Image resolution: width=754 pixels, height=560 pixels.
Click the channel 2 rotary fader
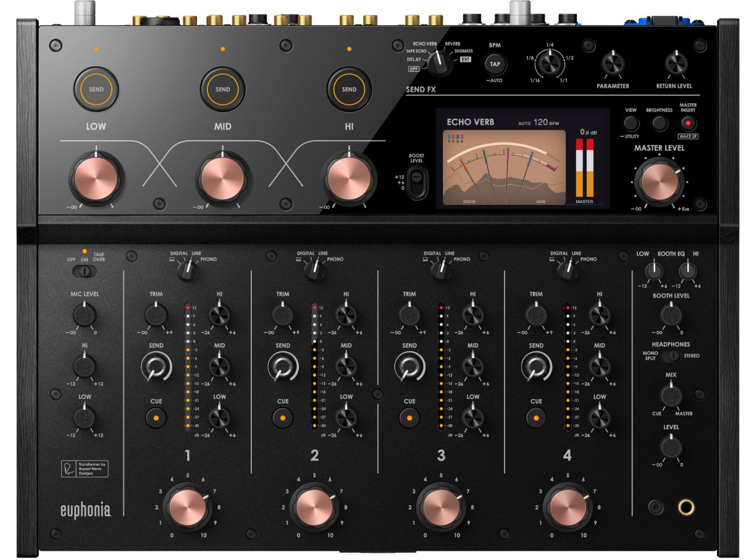(x=314, y=508)
